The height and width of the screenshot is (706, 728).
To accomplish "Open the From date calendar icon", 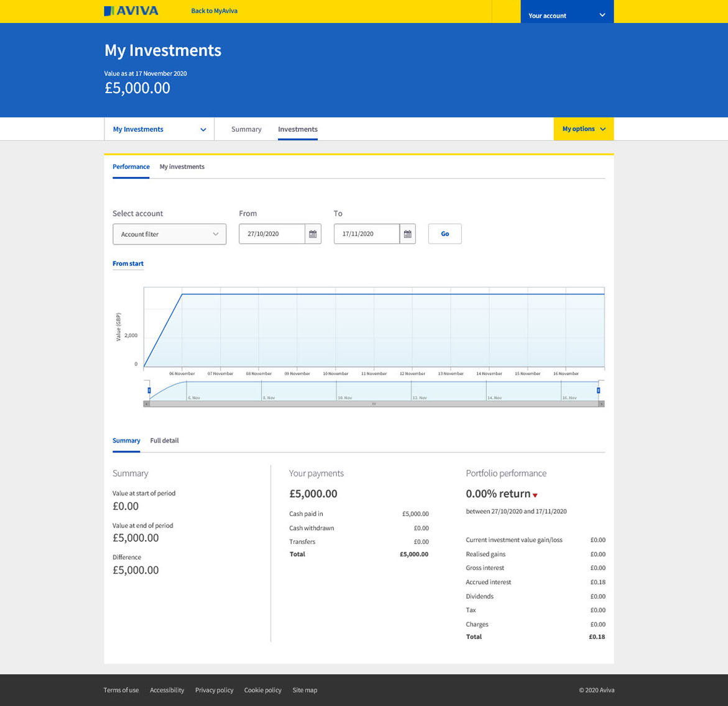I will click(x=313, y=234).
